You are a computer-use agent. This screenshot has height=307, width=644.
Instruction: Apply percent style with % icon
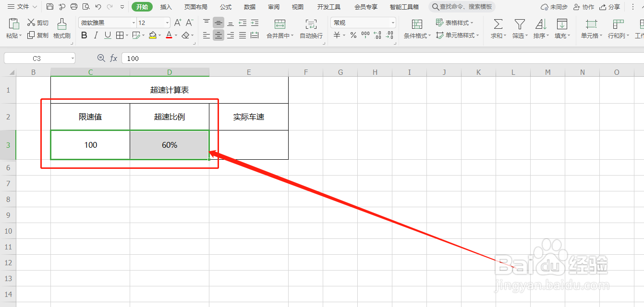click(x=353, y=35)
